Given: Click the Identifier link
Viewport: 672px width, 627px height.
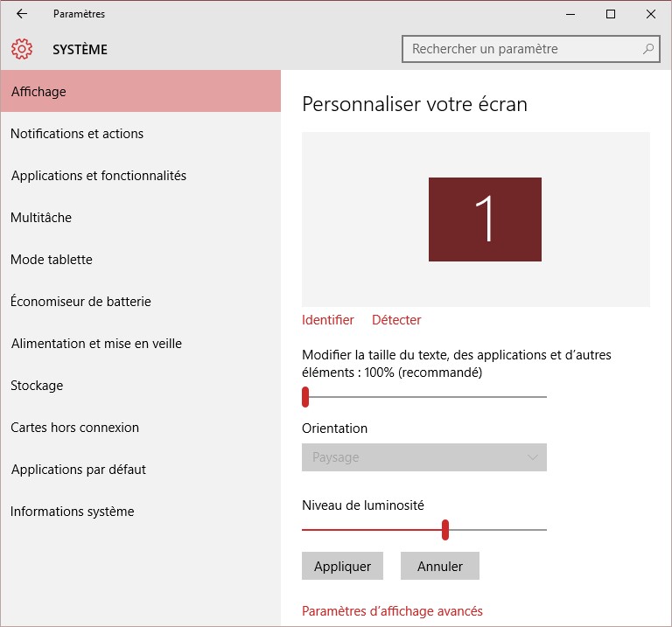Looking at the screenshot, I should (x=328, y=320).
